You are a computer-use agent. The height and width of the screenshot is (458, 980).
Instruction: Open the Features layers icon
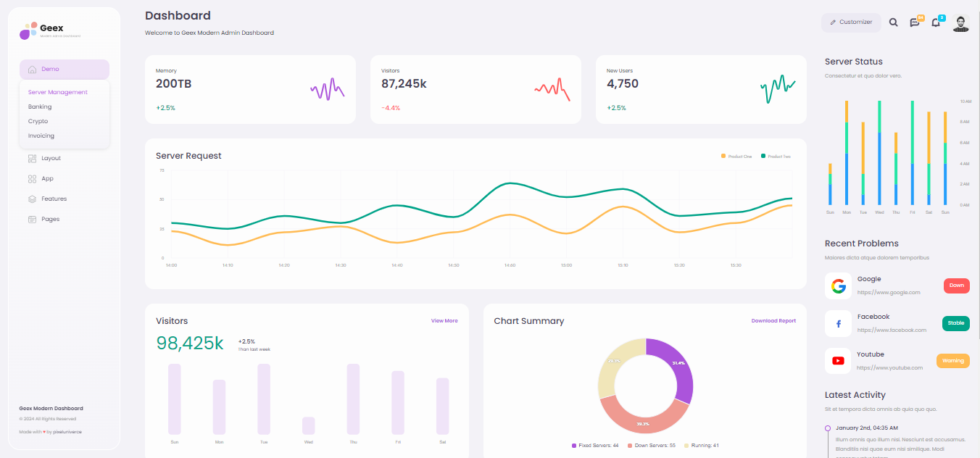click(32, 199)
